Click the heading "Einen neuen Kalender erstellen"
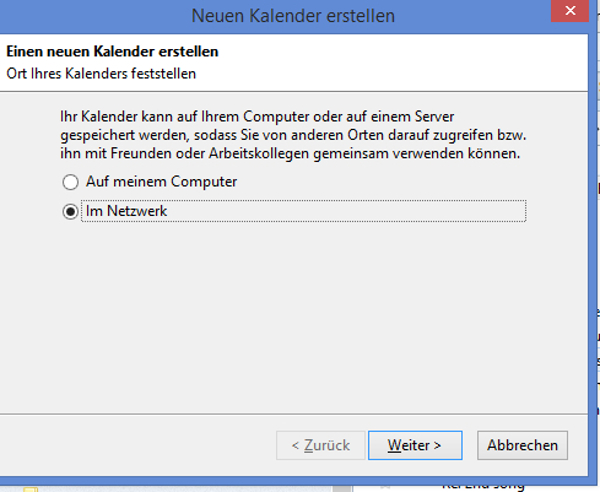 112,51
